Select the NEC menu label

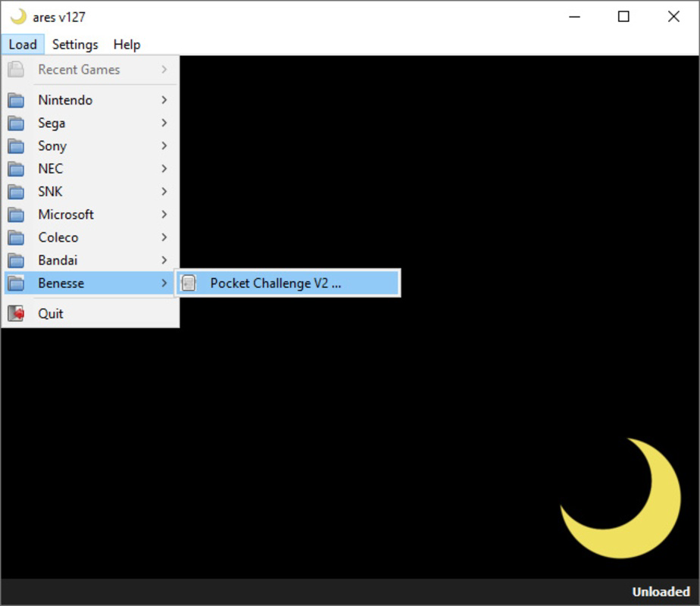click(51, 169)
